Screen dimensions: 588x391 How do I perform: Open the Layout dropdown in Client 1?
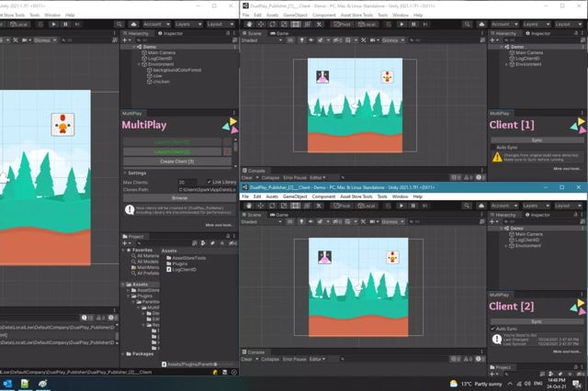click(x=568, y=25)
